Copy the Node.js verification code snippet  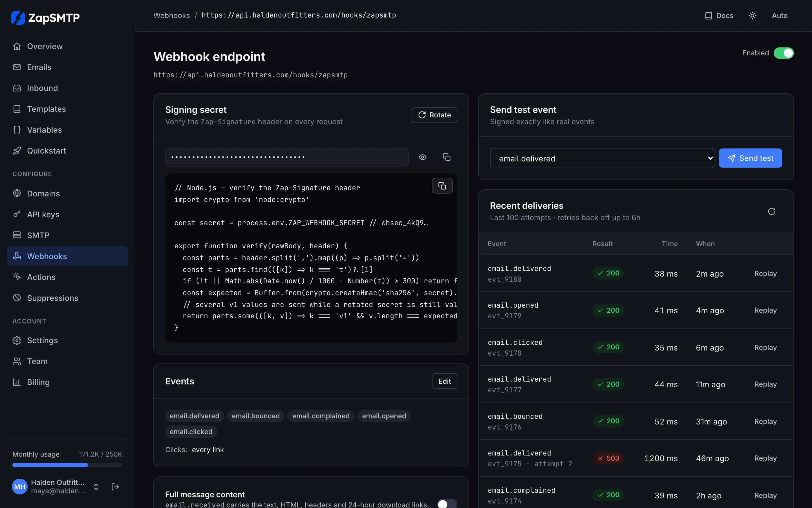pos(442,186)
